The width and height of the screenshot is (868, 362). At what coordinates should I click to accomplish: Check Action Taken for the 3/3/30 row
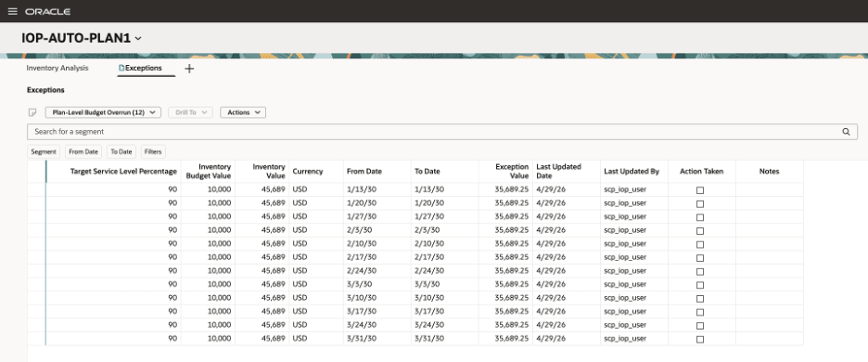700,285
